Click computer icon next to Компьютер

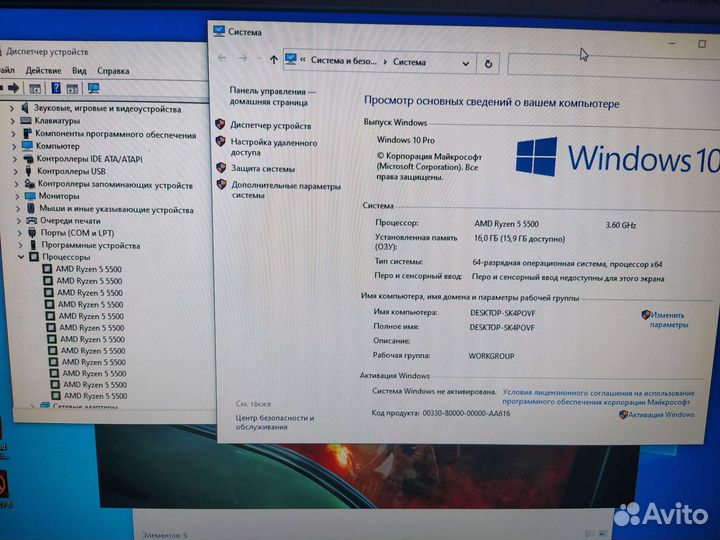28,146
